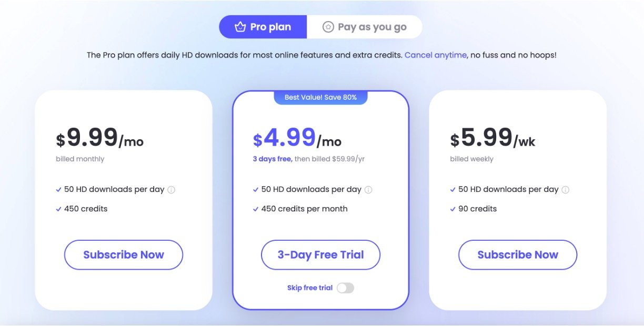Viewport: 644px width, 326px height.
Task: Click the $9.99/mo price heading
Action: (x=100, y=138)
